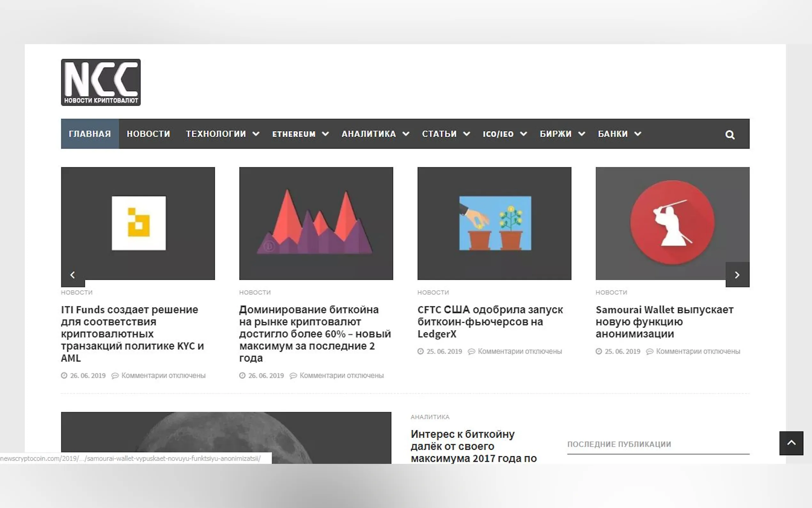Image resolution: width=812 pixels, height=508 pixels.
Task: Expand the БИРЖИ menu chevron
Action: point(582,134)
